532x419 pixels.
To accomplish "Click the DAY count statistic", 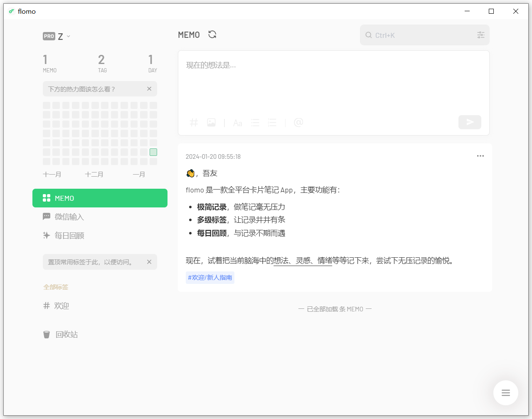I will point(152,63).
